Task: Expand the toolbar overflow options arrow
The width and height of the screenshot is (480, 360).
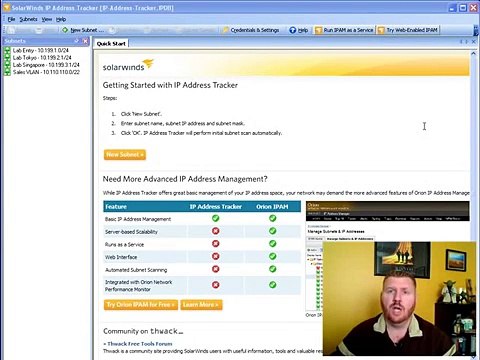Action: (476, 30)
